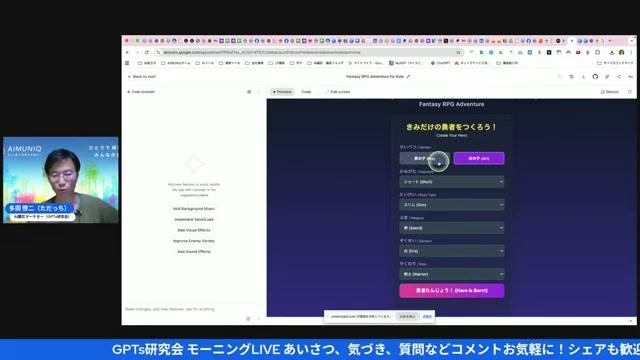Open the browser extensions puzzle icon
This screenshot has height=360, width=640.
click(x=598, y=52)
